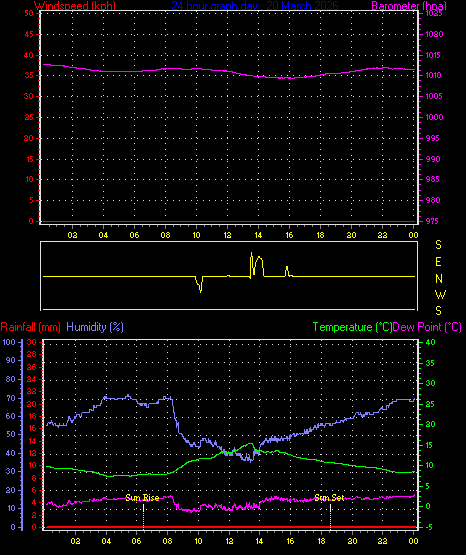The height and width of the screenshot is (555, 466).
Task: Click the 1000 value on barometer axis
Action: (x=434, y=117)
